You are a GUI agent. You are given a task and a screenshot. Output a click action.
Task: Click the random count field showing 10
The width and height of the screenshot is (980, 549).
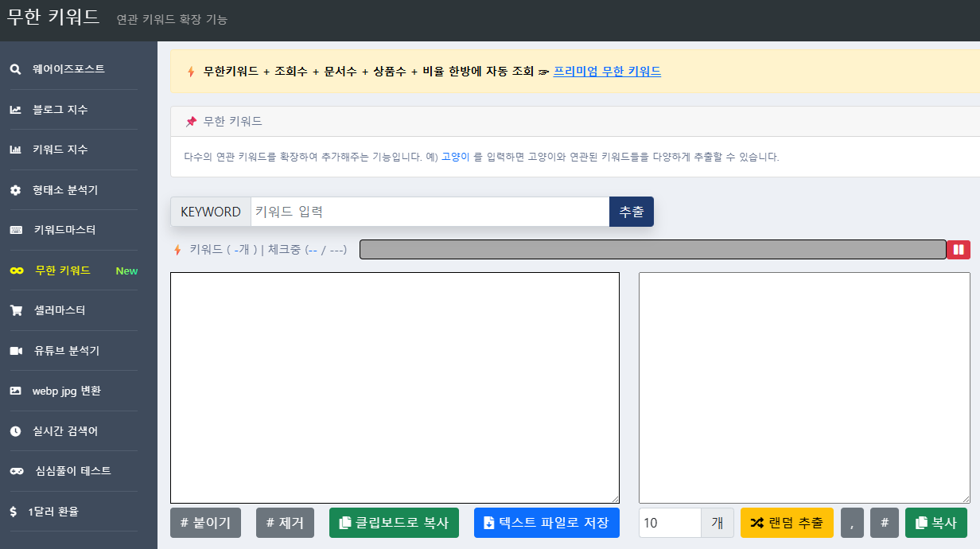(670, 523)
